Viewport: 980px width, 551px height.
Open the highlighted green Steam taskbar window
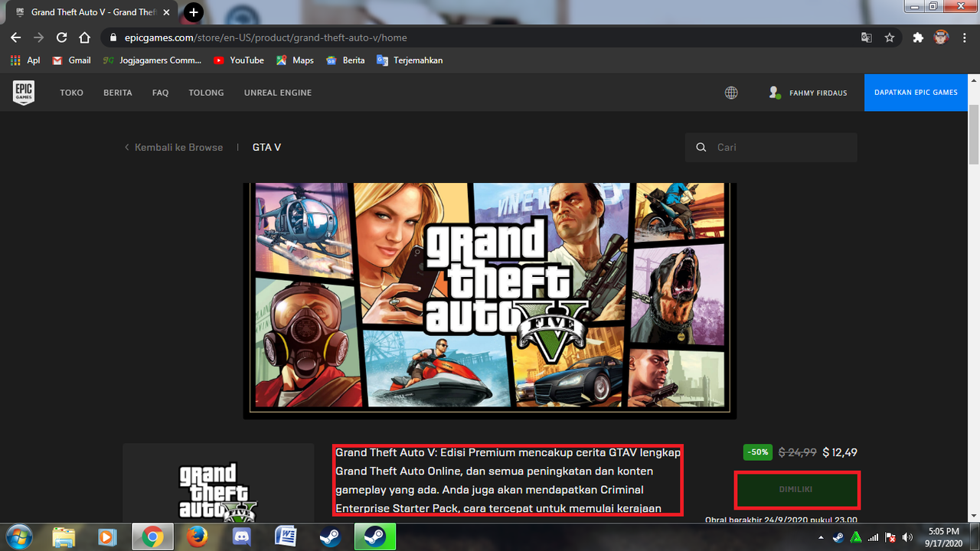[x=374, y=537]
